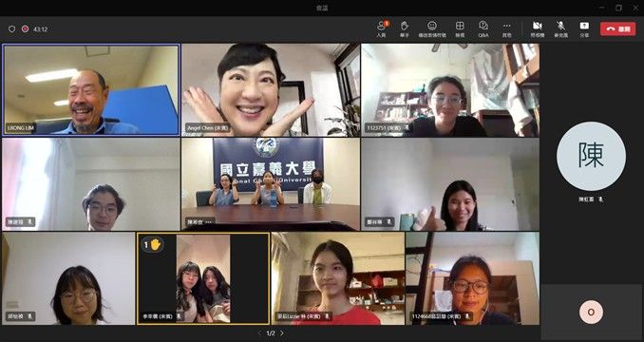Image resolution: width=644 pixels, height=342 pixels.
Task: Open the emoji reactions picker
Action: point(431,28)
